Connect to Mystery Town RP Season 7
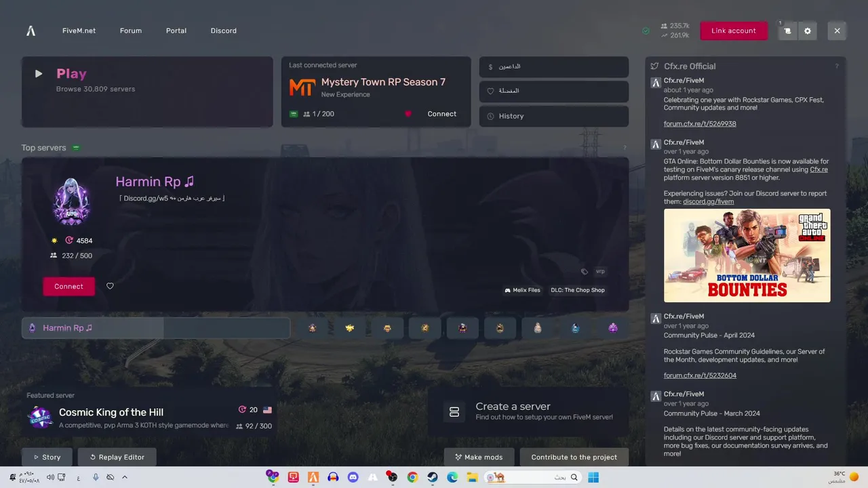The image size is (868, 488). tap(442, 114)
